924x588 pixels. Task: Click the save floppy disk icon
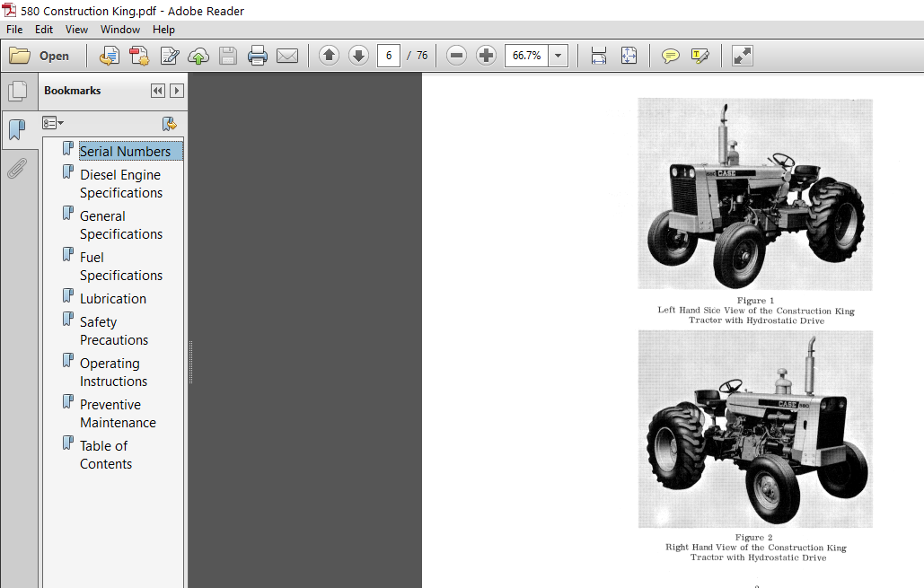228,56
